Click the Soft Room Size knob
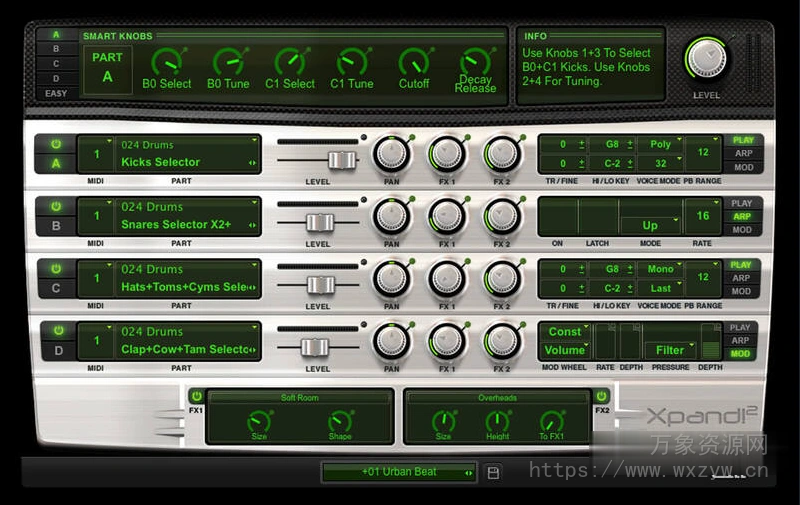The width and height of the screenshot is (800, 505). [x=259, y=421]
